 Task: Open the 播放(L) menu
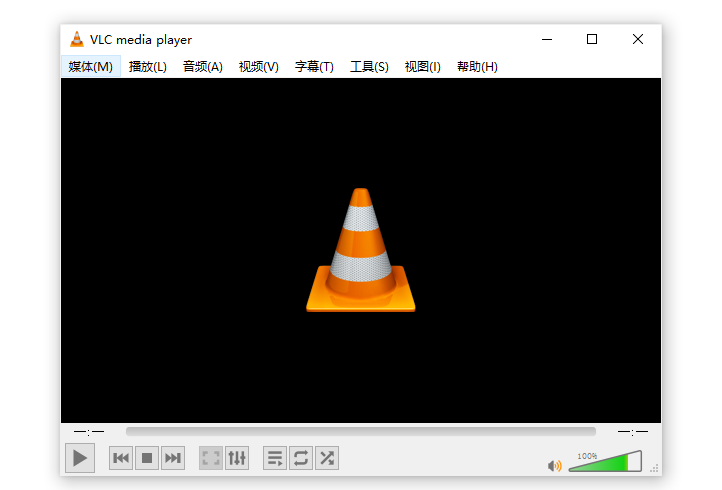coord(148,67)
